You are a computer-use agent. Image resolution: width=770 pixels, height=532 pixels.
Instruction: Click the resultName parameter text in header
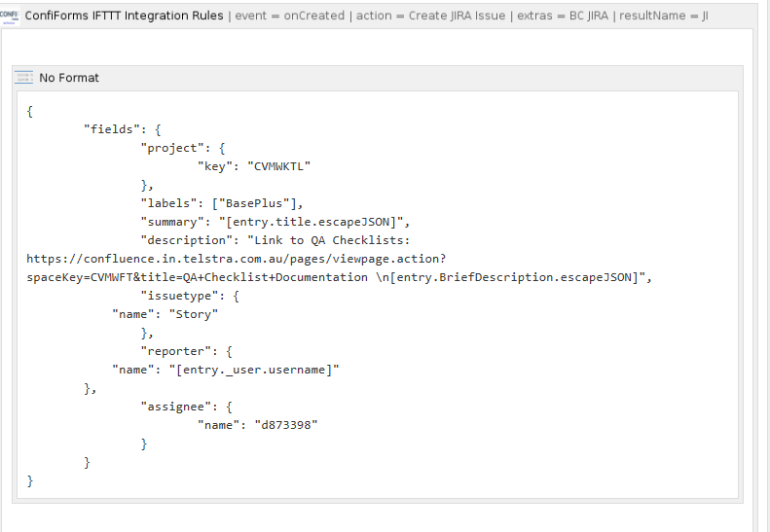[x=664, y=16]
